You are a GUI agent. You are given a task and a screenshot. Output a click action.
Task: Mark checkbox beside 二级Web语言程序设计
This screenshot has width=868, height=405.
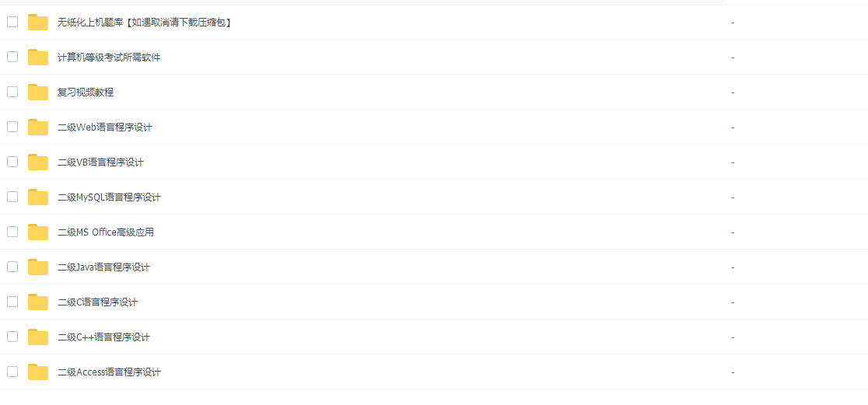(12, 127)
